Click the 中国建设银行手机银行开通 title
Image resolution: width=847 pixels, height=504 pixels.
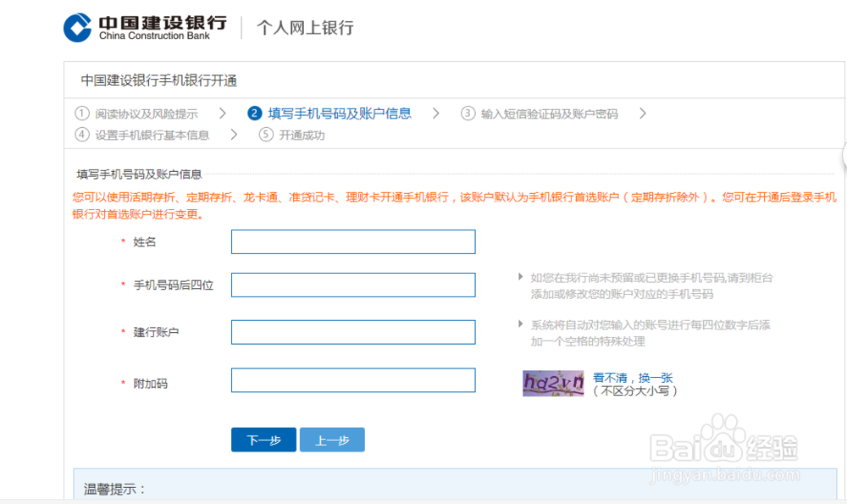pos(159,80)
